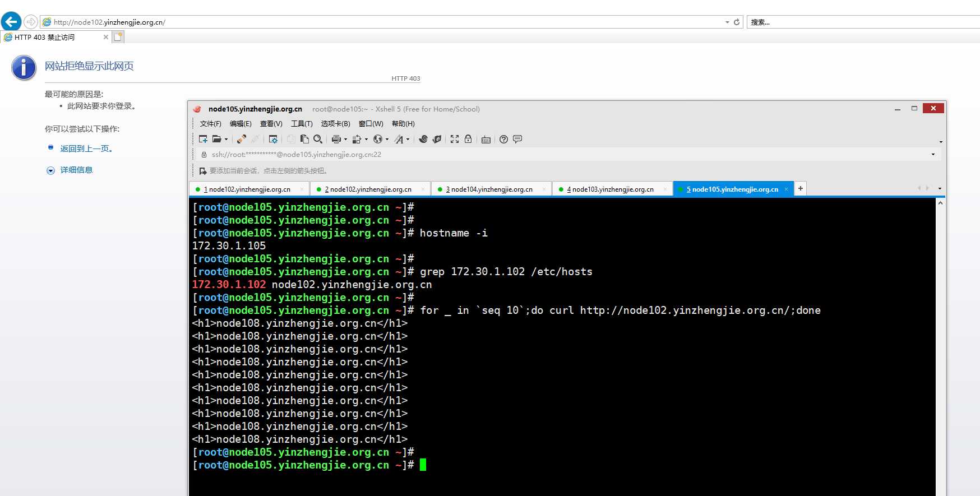Click the Paste clipboard icon
This screenshot has height=496, width=980.
click(304, 139)
